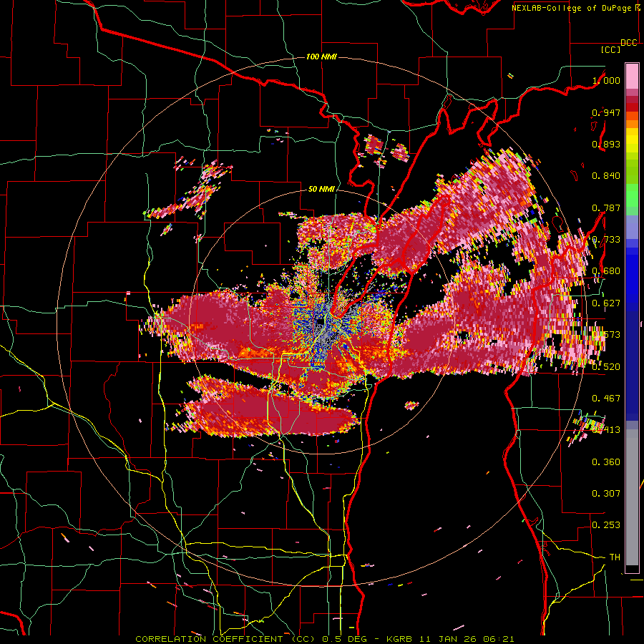Viewport: 644px width, 644px height.
Task: Click the 0.787 legend value
Action: [x=606, y=208]
